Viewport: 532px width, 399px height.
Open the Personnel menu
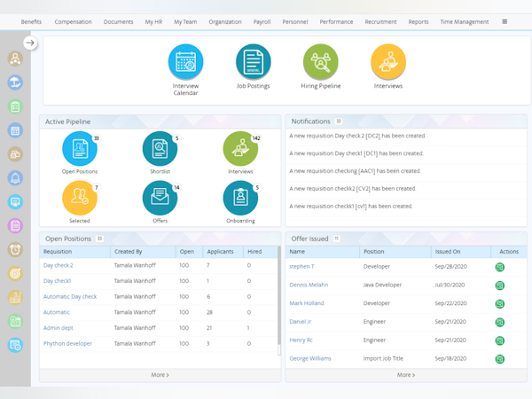click(295, 21)
